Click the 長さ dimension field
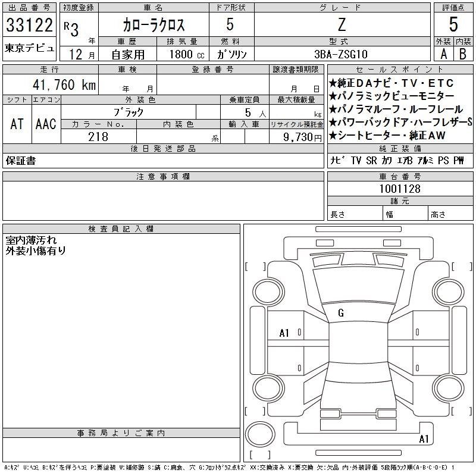The height and width of the screenshot is (476, 476). click(355, 214)
